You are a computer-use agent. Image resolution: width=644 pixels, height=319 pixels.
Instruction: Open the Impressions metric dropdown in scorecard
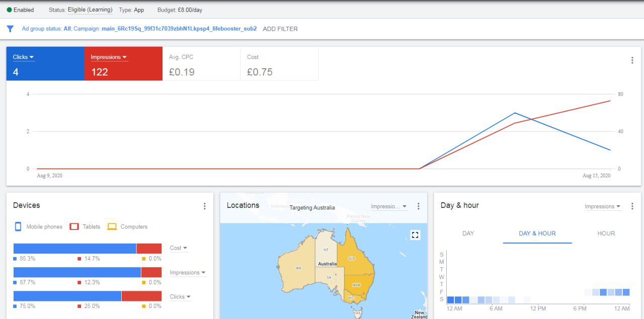click(109, 57)
